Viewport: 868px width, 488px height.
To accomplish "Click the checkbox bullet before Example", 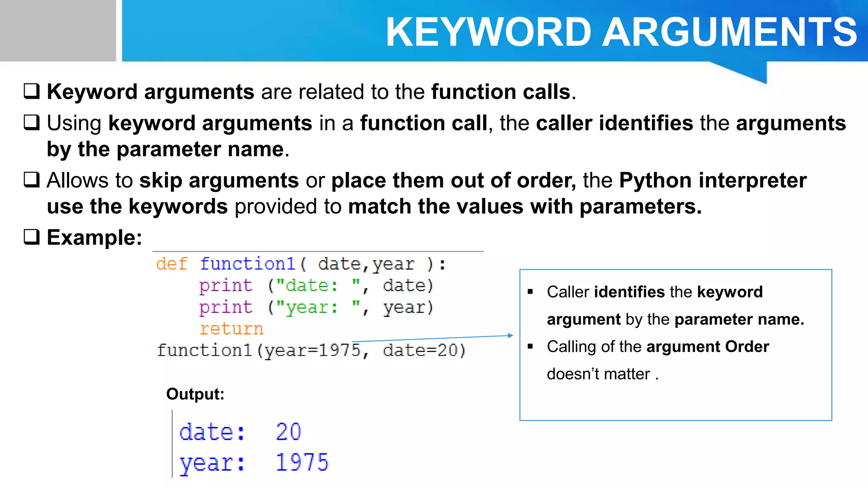I will point(32,237).
